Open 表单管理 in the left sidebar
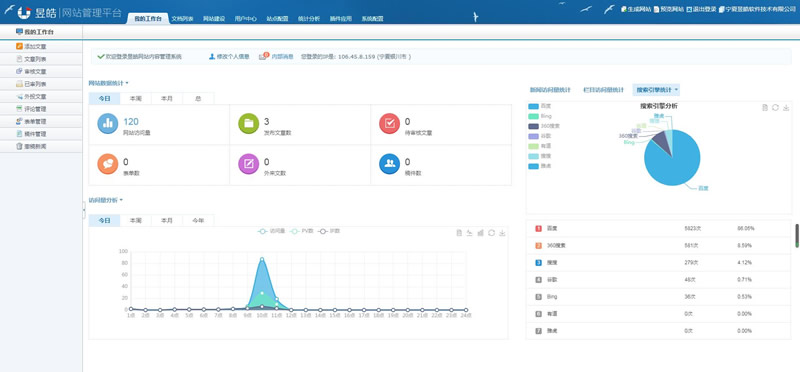The height and width of the screenshot is (372, 800). (41, 121)
